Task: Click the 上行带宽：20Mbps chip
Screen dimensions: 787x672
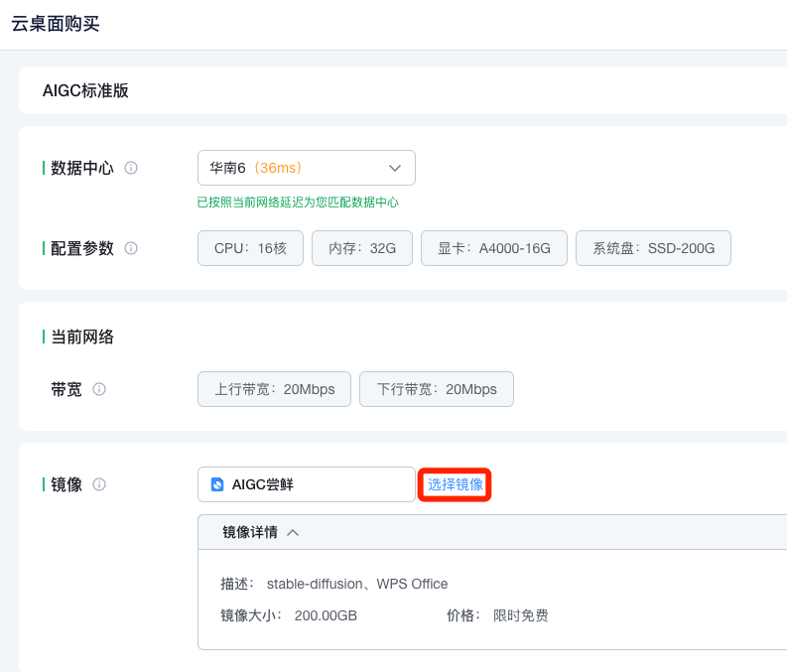Action: 274,389
